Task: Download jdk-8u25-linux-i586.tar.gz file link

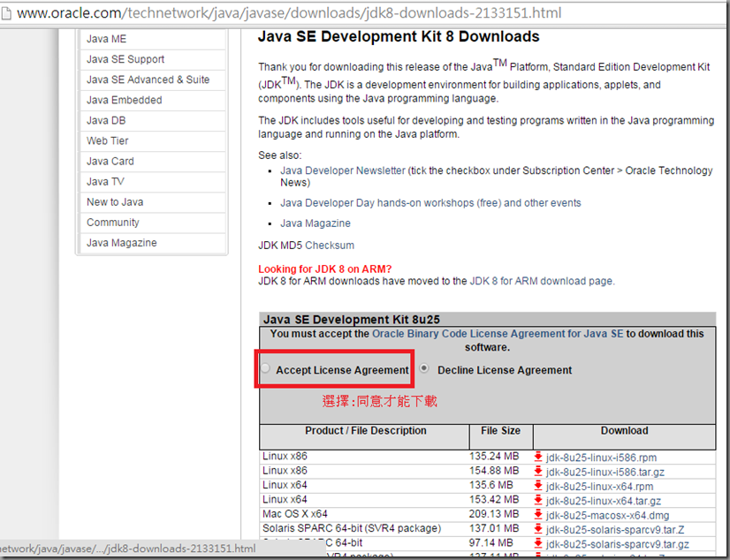Action: [x=605, y=472]
